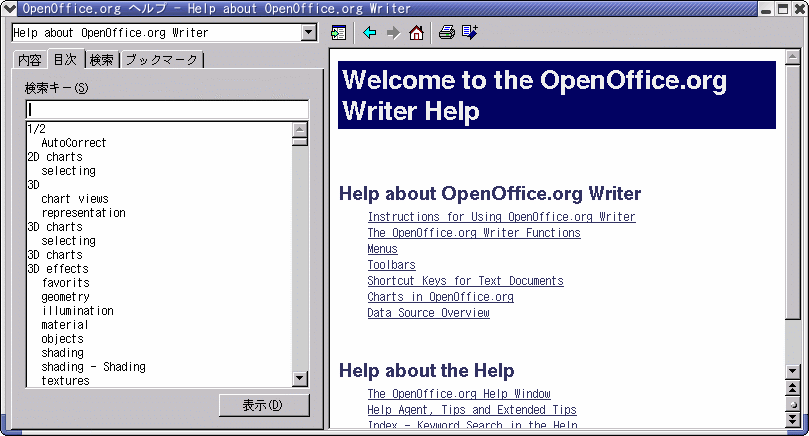The width and height of the screenshot is (809, 436).
Task: Select the objects index entry
Action: pos(62,338)
